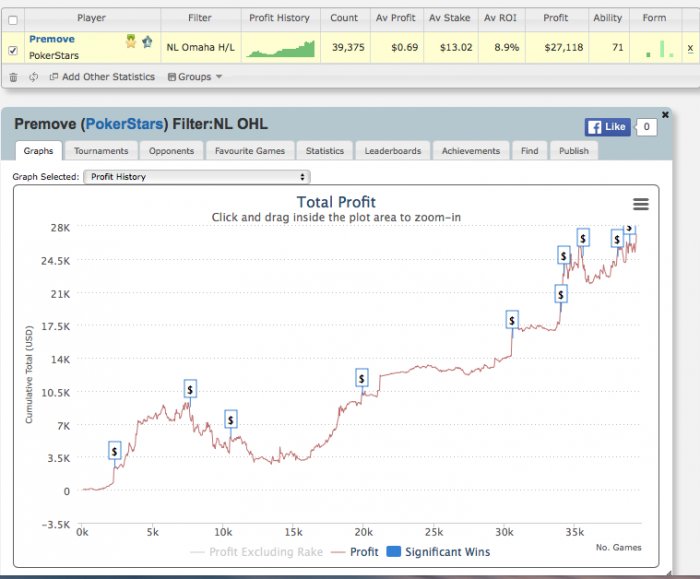Image resolution: width=700 pixels, height=579 pixels.
Task: Open the Favourite Games tab
Action: (250, 151)
